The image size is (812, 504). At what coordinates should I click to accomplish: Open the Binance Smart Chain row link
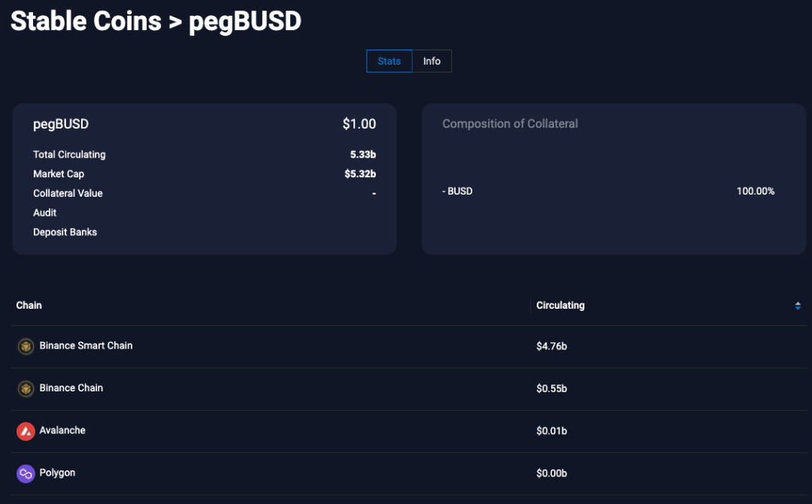(86, 346)
